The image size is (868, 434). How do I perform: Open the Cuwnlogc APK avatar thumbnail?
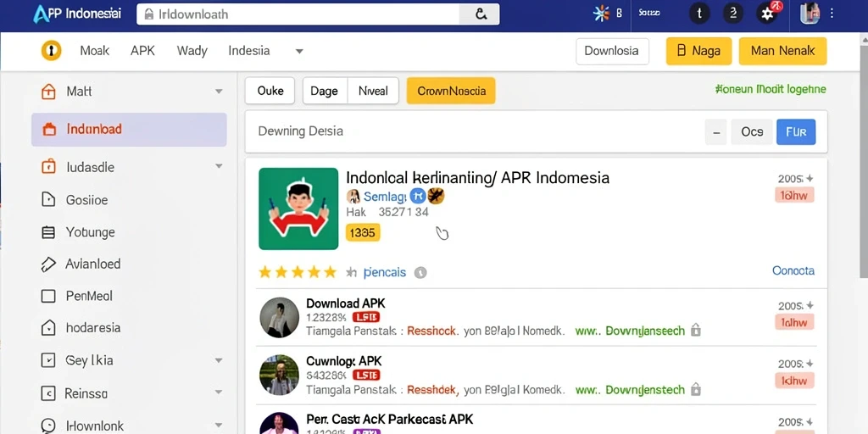pyautogui.click(x=280, y=375)
